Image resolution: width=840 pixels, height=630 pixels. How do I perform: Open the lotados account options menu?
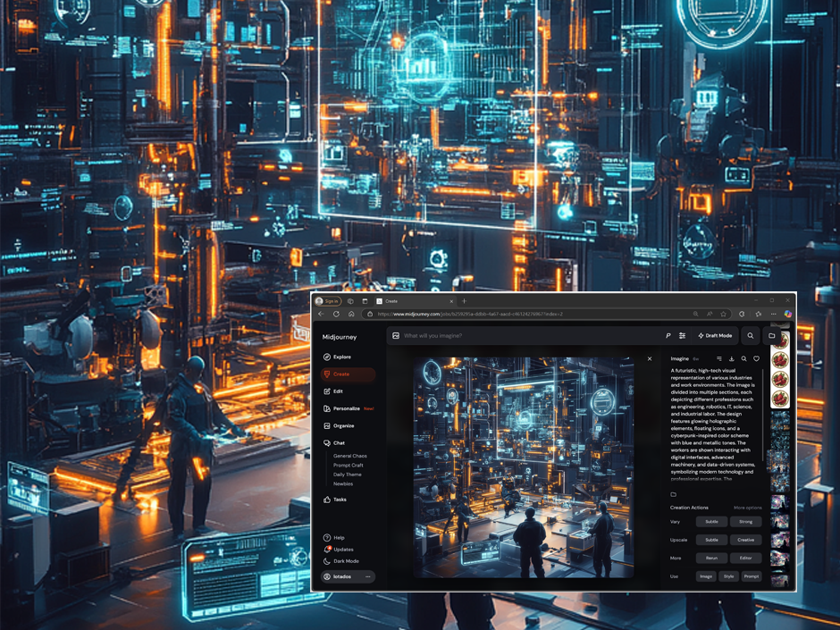[x=367, y=576]
